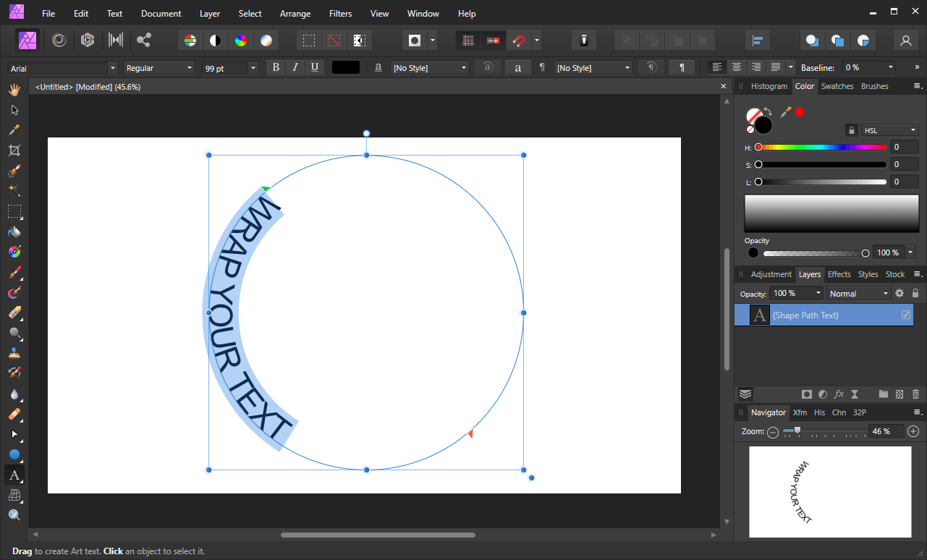Select the Move tool arrow
The image size is (927, 560).
pos(14,110)
